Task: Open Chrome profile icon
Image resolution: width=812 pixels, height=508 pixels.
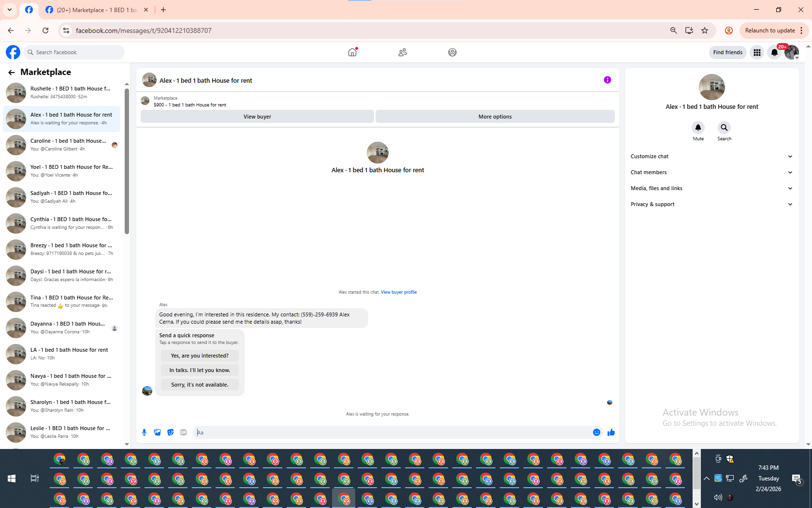Action: [x=729, y=30]
